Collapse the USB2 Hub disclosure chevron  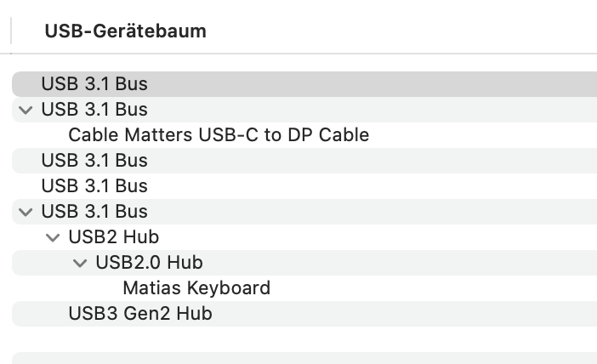coord(52,237)
